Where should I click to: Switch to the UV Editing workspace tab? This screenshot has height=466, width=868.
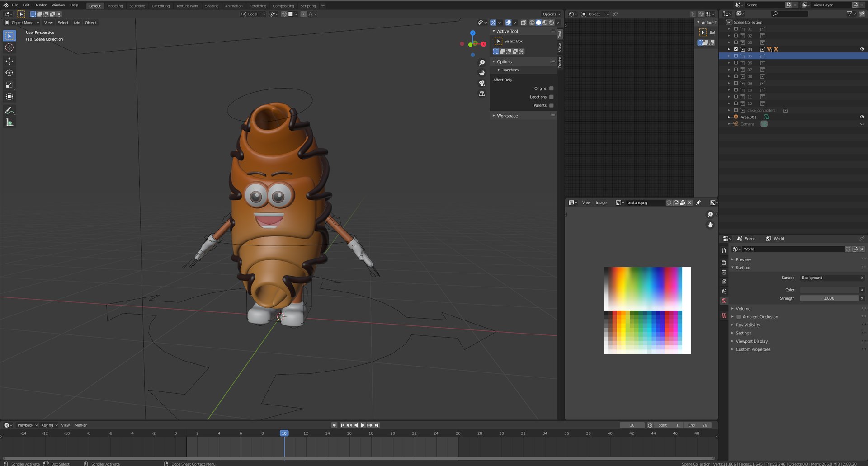click(x=160, y=6)
